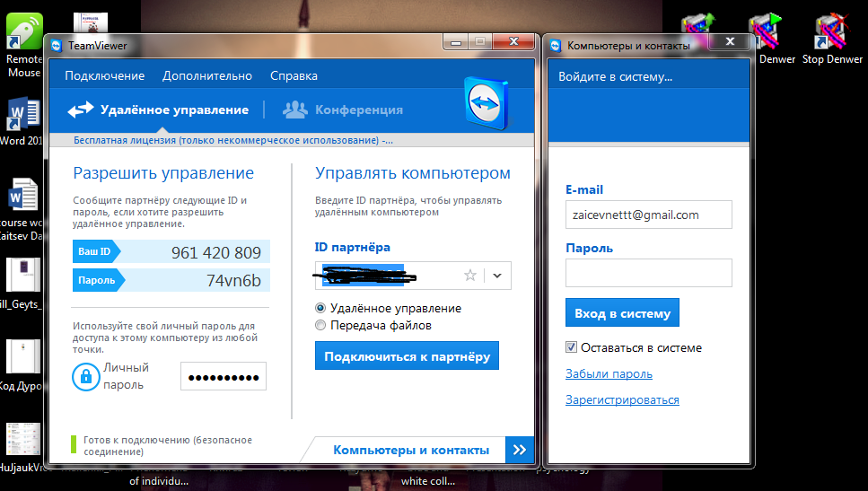Select Передача файлов radio button
868x491 pixels.
320,325
